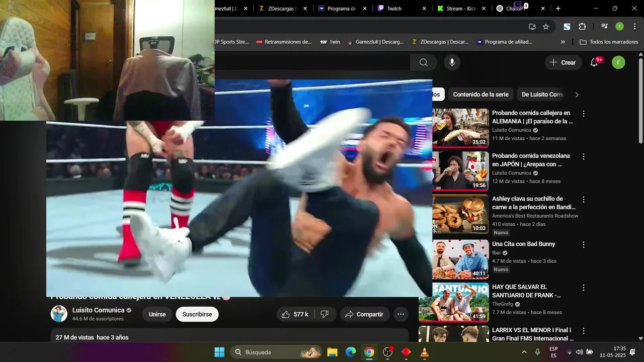Switch to Stream - Kick tab
The height and width of the screenshot is (362, 644).
click(x=461, y=9)
